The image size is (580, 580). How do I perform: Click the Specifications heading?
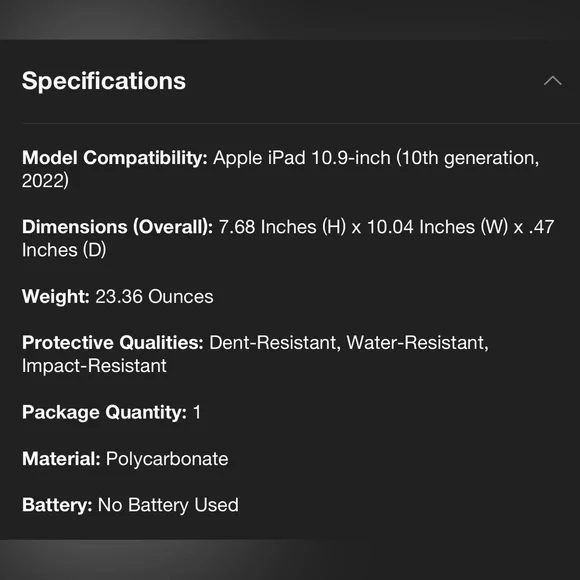pos(104,81)
